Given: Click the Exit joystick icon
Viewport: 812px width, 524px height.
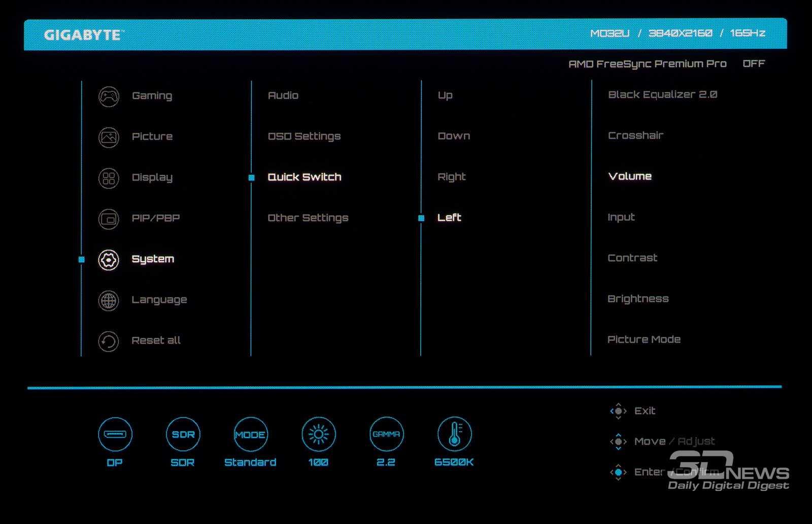Looking at the screenshot, I should click(x=618, y=411).
